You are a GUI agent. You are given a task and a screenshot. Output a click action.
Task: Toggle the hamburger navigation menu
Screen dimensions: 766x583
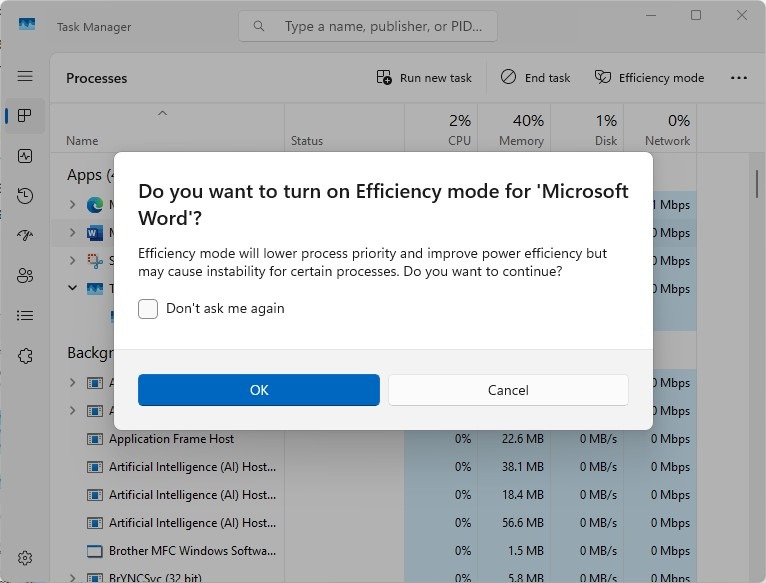click(25, 76)
